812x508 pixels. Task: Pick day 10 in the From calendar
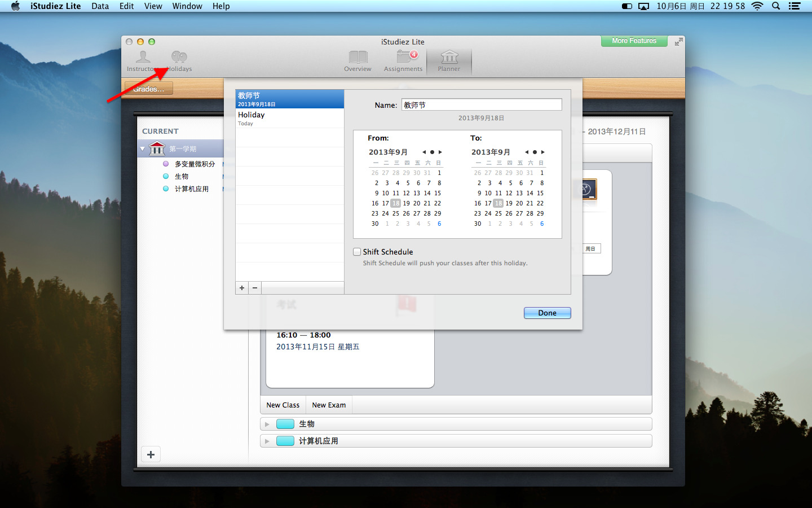coord(386,193)
